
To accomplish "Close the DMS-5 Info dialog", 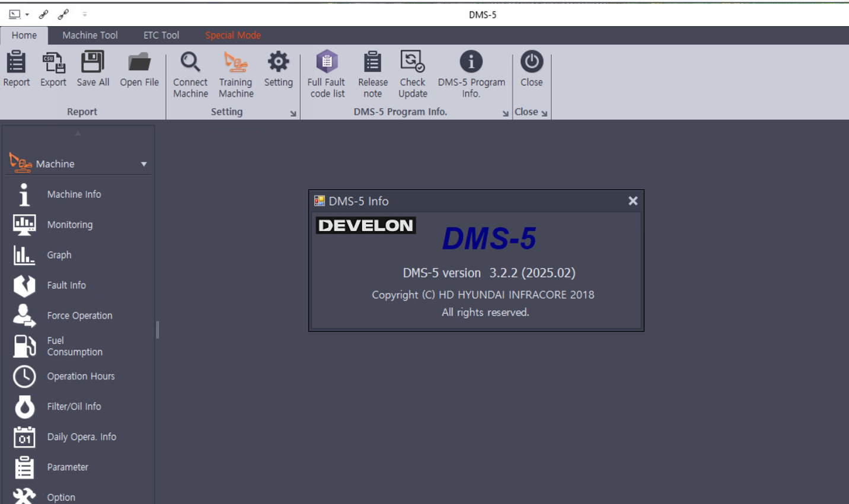I will click(633, 201).
